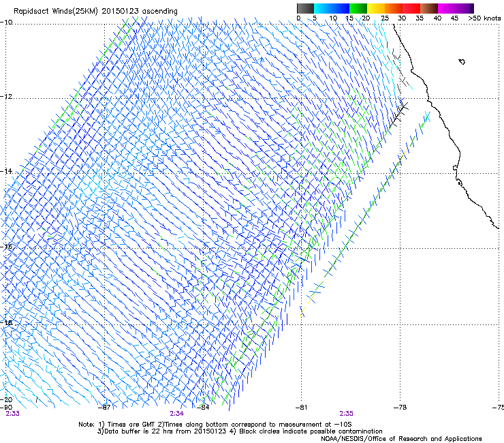
Task: Click the NOAA/NESDIS credit text
Action: [x=401, y=439]
